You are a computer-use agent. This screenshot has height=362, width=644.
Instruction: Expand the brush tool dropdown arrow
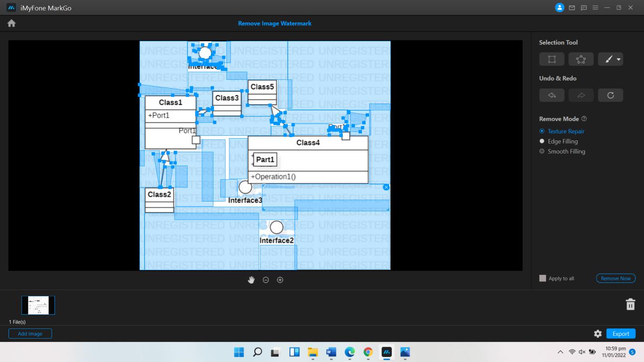618,60
